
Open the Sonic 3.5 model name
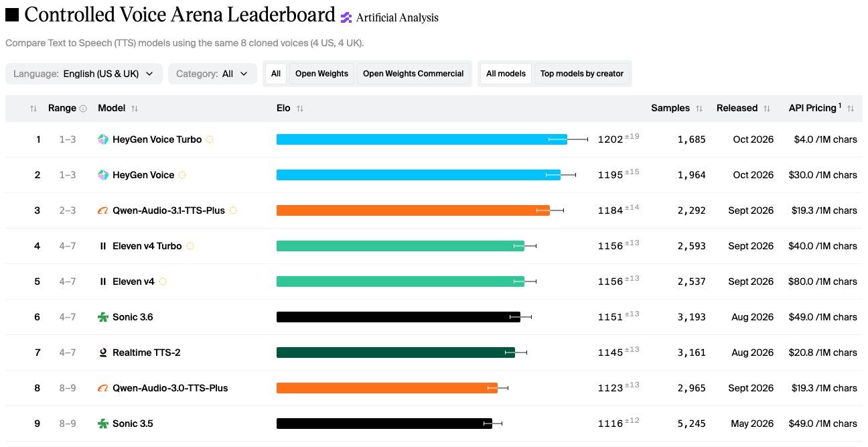pyautogui.click(x=133, y=424)
